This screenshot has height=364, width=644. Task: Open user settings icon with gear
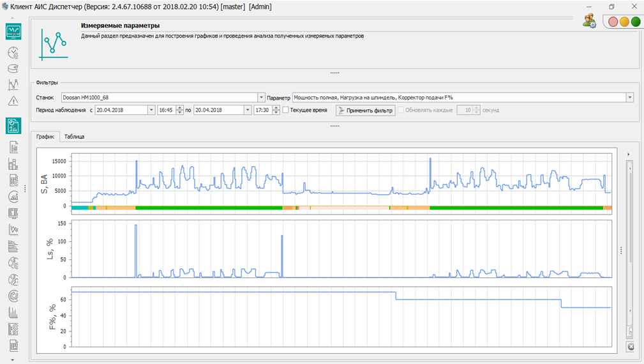click(x=588, y=21)
